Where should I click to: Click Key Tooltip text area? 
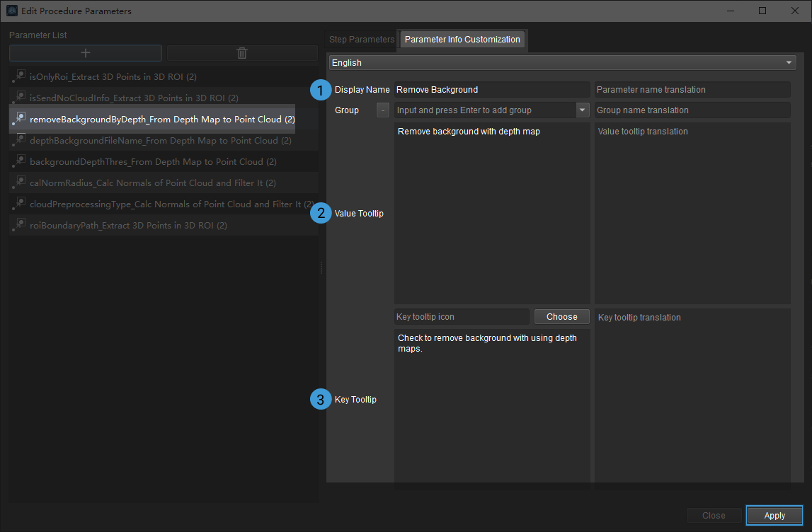click(492, 409)
